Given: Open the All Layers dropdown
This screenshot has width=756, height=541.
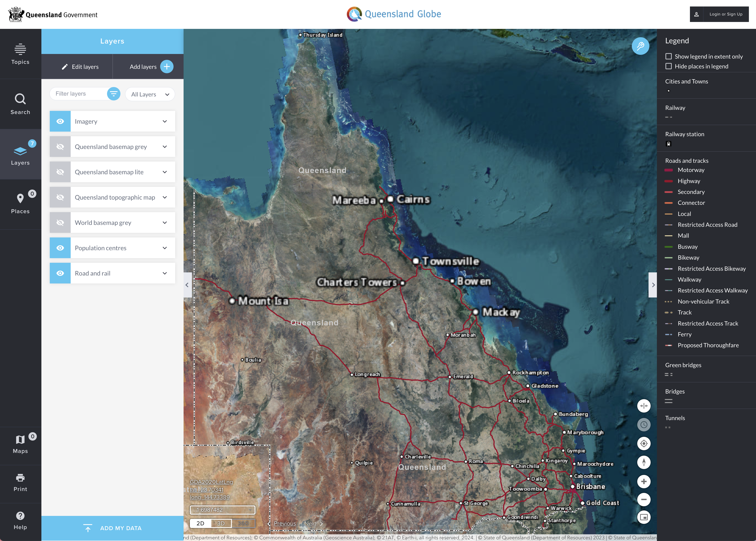Looking at the screenshot, I should 150,94.
